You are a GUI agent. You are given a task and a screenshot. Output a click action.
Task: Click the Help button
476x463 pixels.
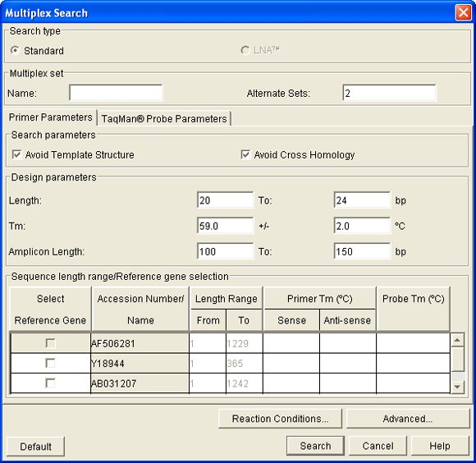440,446
